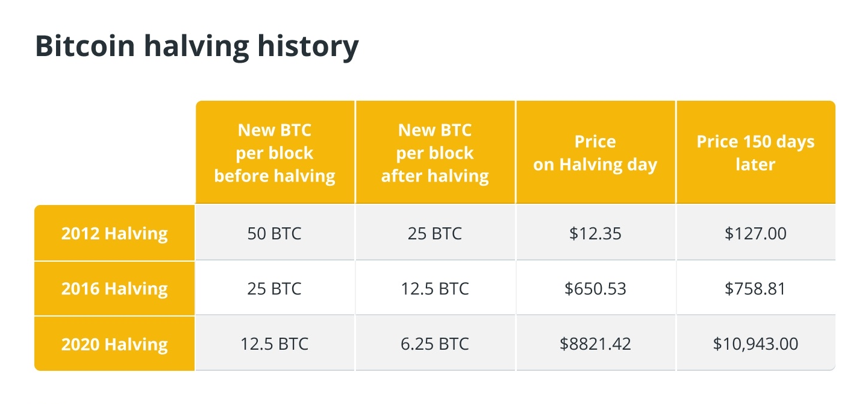
Task: Select 'New BTC per block before halving' header
Action: 275,153
